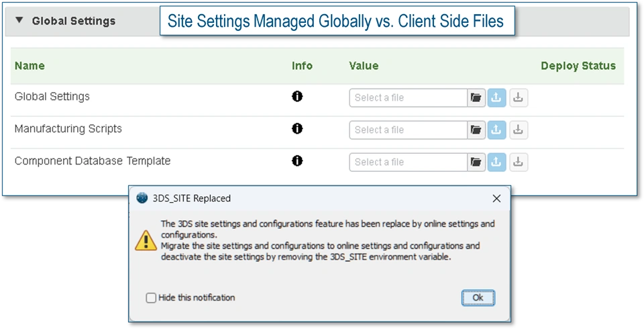Browse folder for Global Settings file
644x329 pixels.
click(476, 97)
